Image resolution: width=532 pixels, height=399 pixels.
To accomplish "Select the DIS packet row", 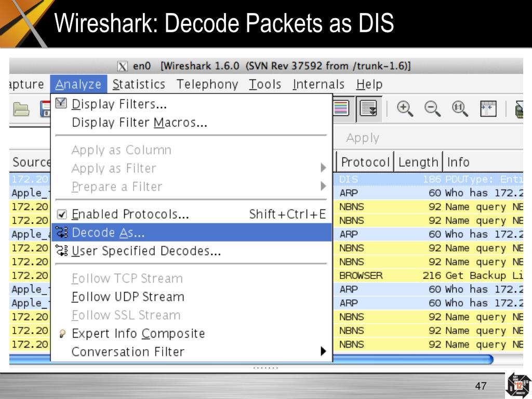I will [428, 179].
